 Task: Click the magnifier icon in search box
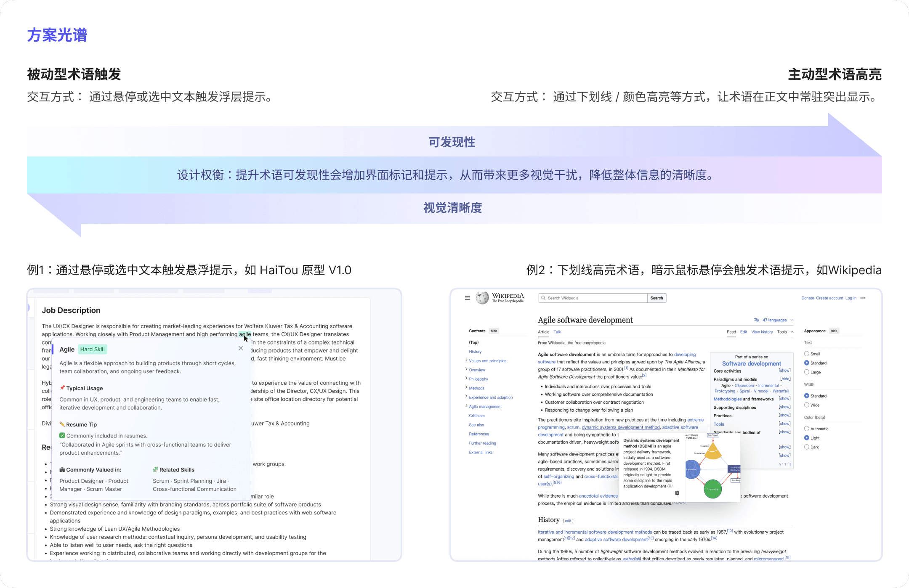coord(543,298)
